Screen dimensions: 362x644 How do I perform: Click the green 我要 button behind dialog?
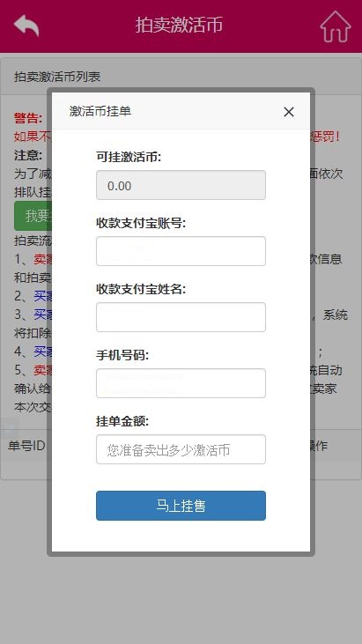[33, 216]
